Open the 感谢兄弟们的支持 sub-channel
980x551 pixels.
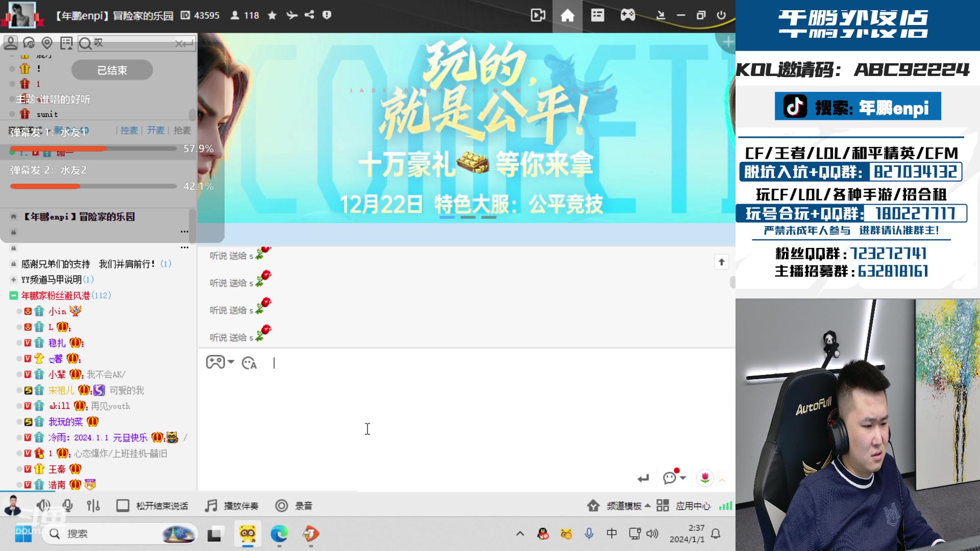click(x=96, y=264)
